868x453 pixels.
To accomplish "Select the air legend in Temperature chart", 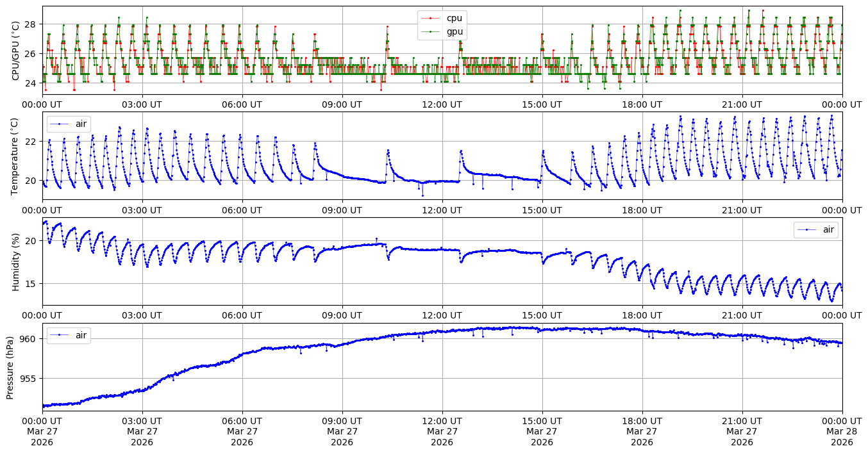I will (x=81, y=124).
